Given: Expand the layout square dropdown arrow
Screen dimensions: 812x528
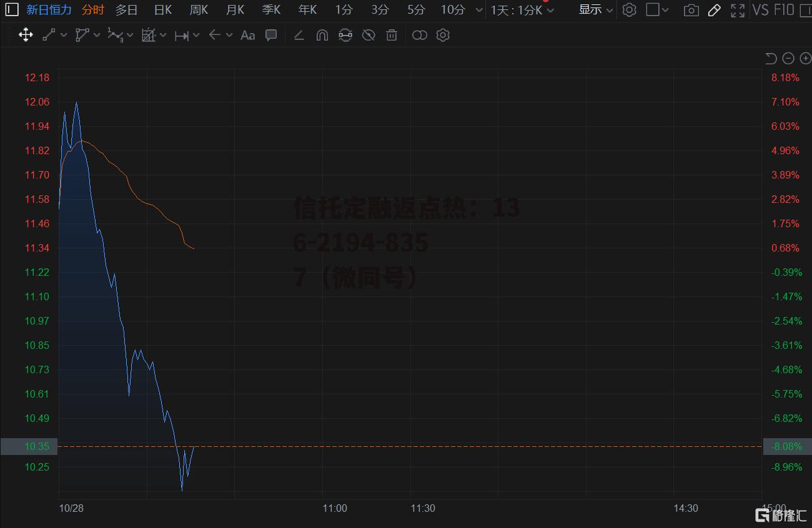Looking at the screenshot, I should pyautogui.click(x=665, y=10).
